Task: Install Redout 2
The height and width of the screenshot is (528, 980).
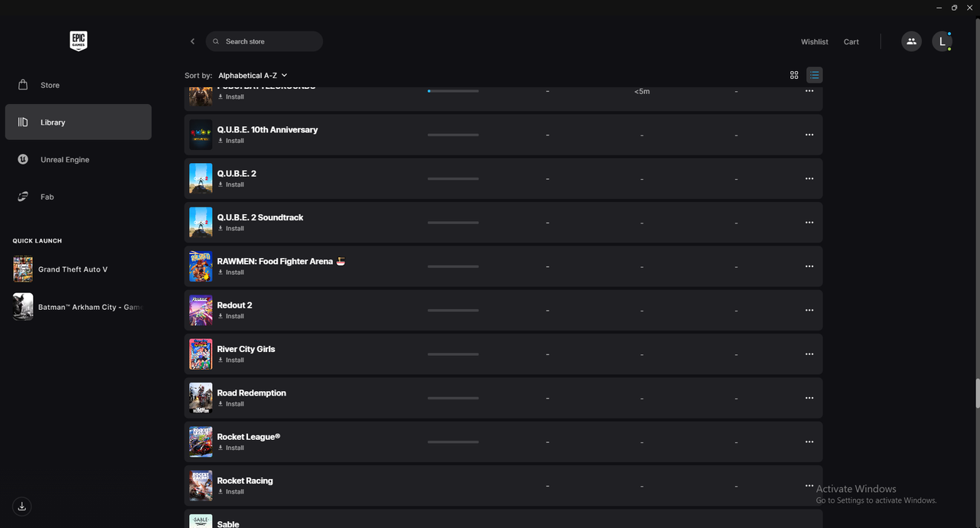Action: 231,316
